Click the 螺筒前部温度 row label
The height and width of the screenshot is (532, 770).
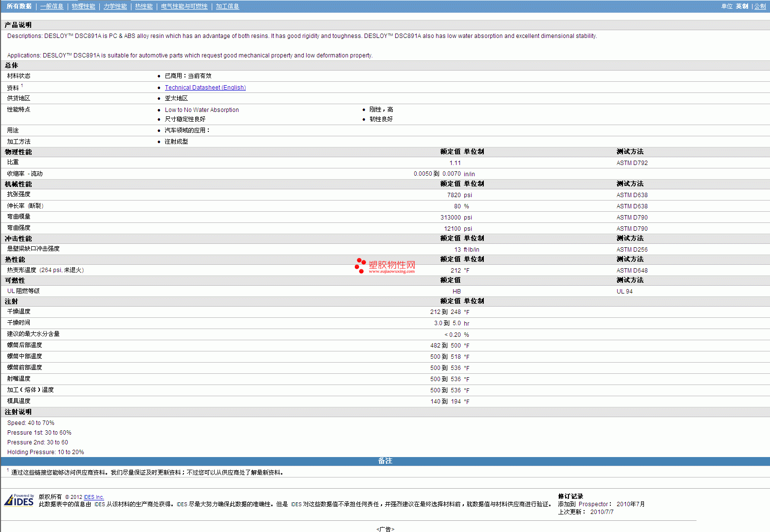click(x=24, y=367)
